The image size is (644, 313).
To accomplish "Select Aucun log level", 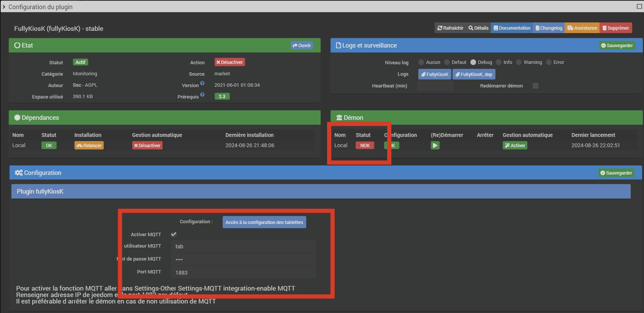I will [421, 62].
